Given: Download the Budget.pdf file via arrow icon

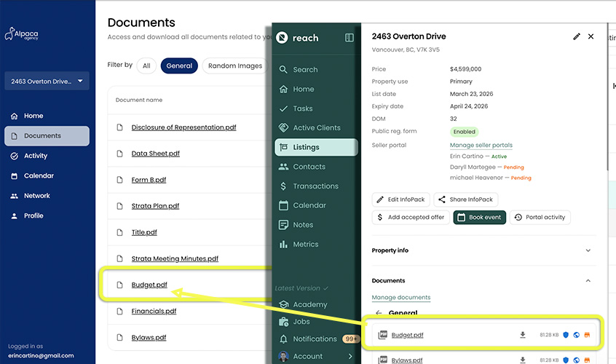Looking at the screenshot, I should point(523,335).
